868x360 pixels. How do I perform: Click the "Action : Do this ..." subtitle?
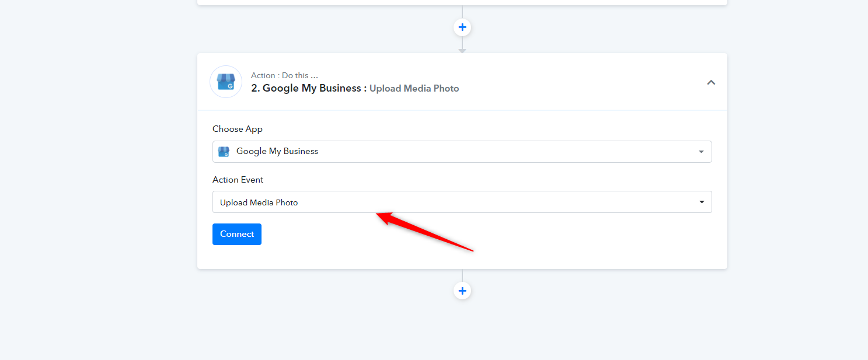(x=284, y=75)
